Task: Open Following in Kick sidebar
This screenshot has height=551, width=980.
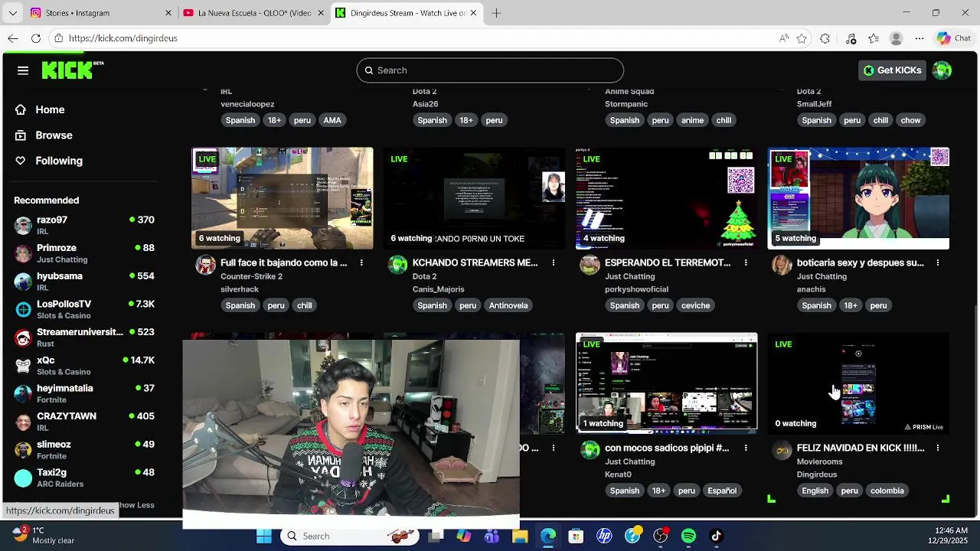Action: 59,161
